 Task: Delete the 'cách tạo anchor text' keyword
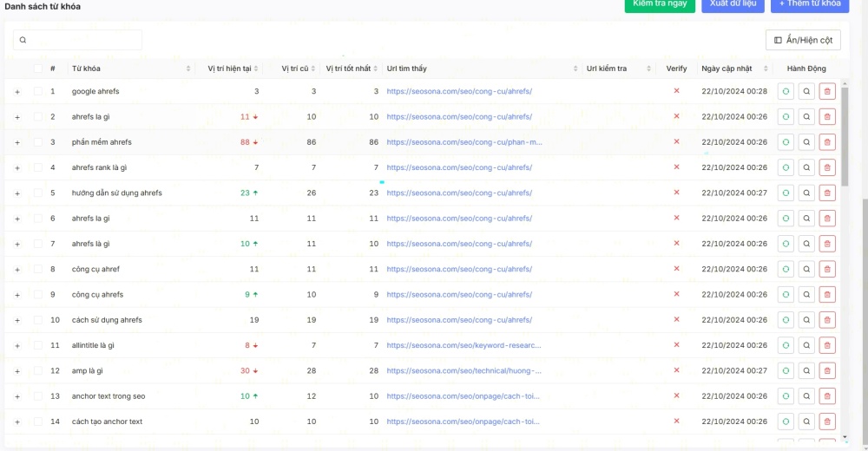point(827,422)
